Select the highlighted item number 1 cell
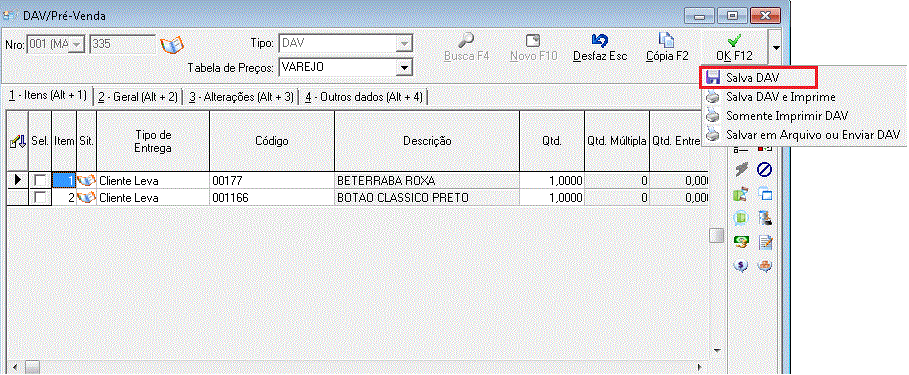 point(64,181)
